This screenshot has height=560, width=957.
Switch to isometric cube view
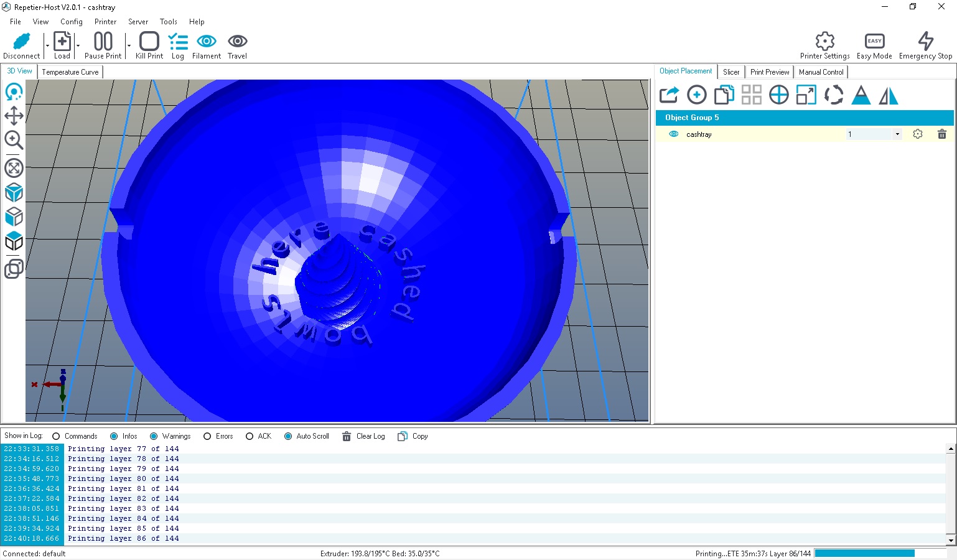(14, 192)
